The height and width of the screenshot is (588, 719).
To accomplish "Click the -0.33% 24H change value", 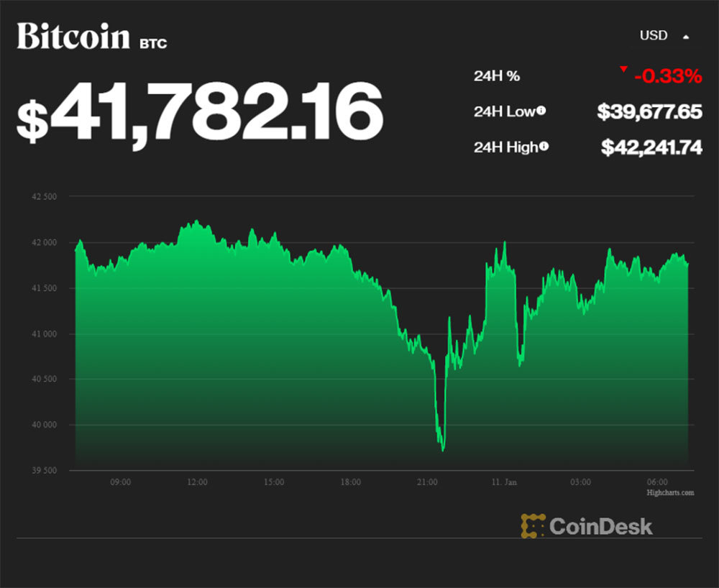I will pyautogui.click(x=667, y=75).
